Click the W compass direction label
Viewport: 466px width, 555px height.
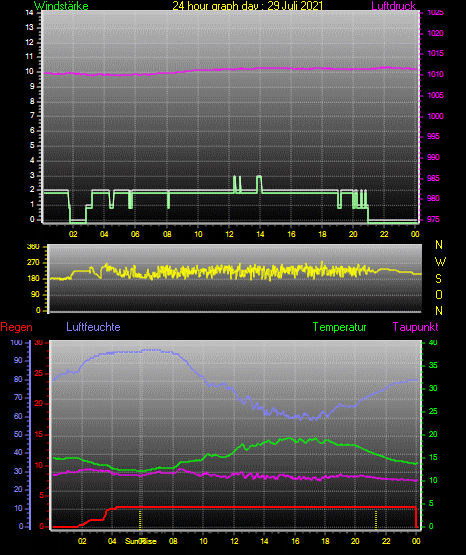coord(440,262)
